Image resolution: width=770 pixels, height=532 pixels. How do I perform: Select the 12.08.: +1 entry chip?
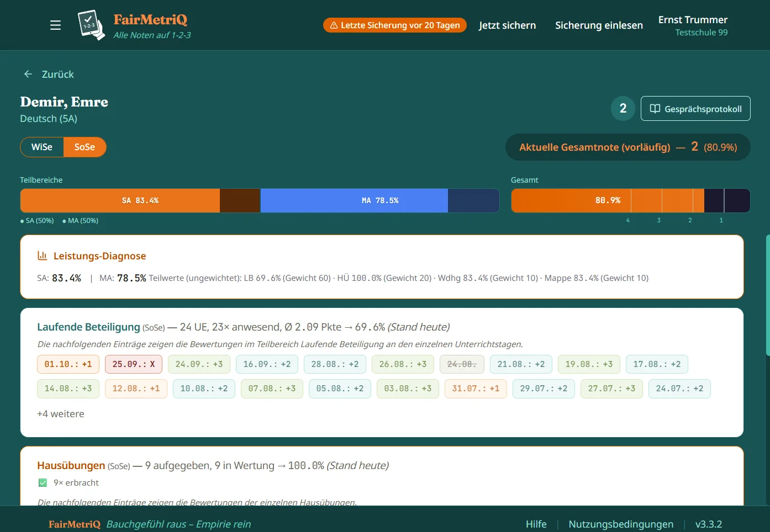(136, 389)
